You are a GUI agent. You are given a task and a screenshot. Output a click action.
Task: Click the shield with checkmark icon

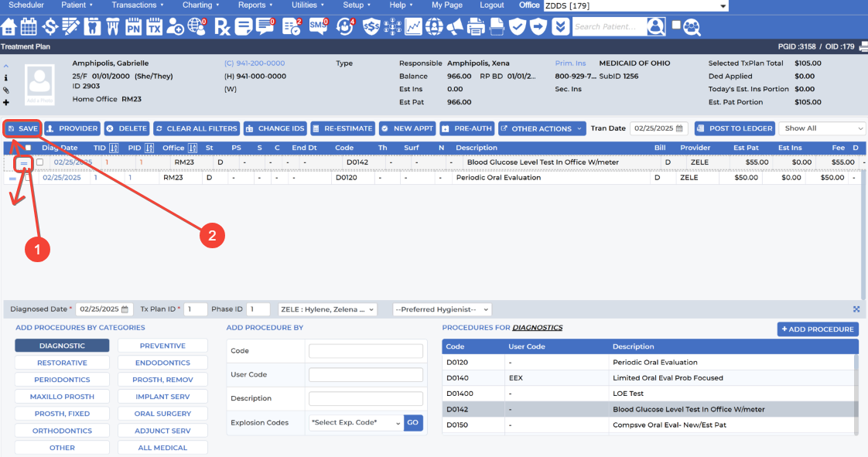pyautogui.click(x=517, y=26)
